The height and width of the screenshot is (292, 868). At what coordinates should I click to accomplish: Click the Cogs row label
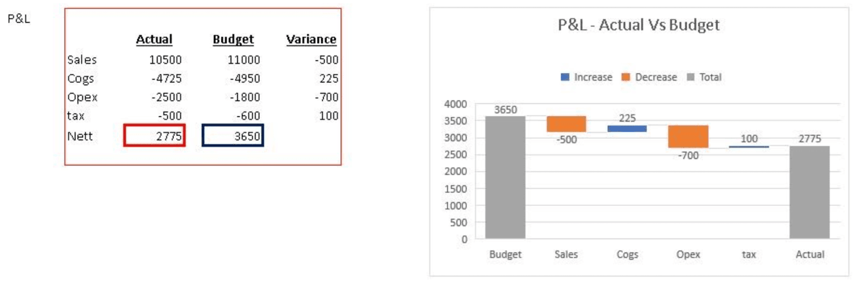(80, 79)
